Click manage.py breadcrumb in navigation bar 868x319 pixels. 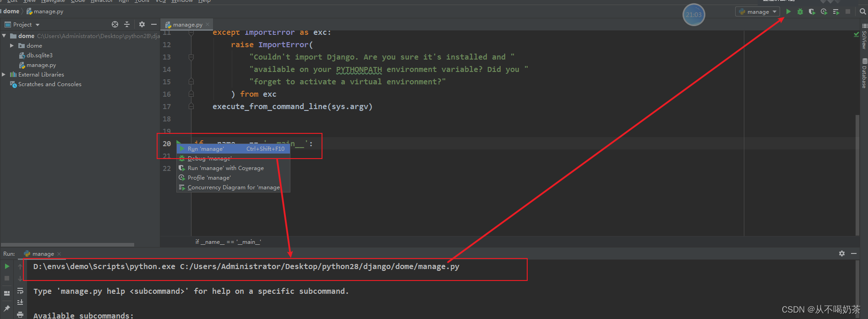(45, 11)
